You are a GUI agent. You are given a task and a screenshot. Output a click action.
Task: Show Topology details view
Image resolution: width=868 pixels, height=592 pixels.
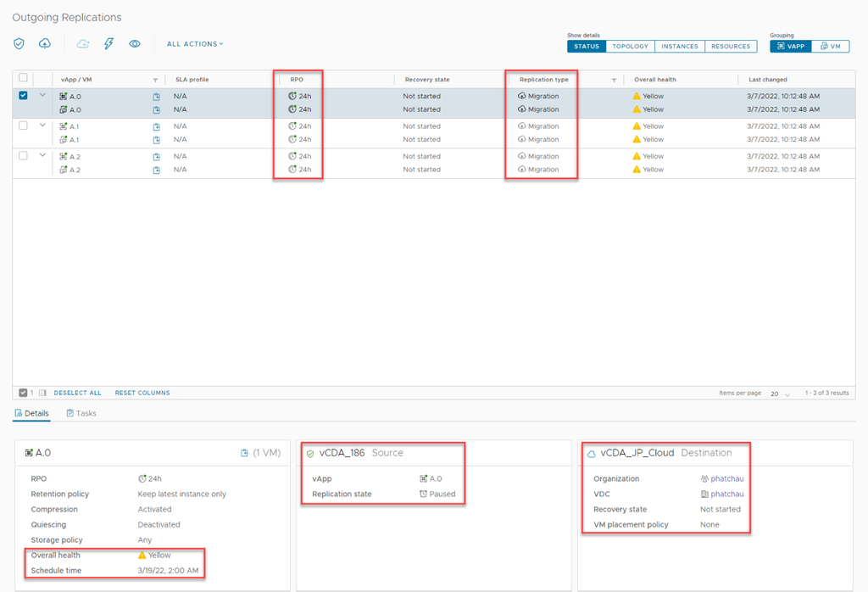click(x=630, y=47)
